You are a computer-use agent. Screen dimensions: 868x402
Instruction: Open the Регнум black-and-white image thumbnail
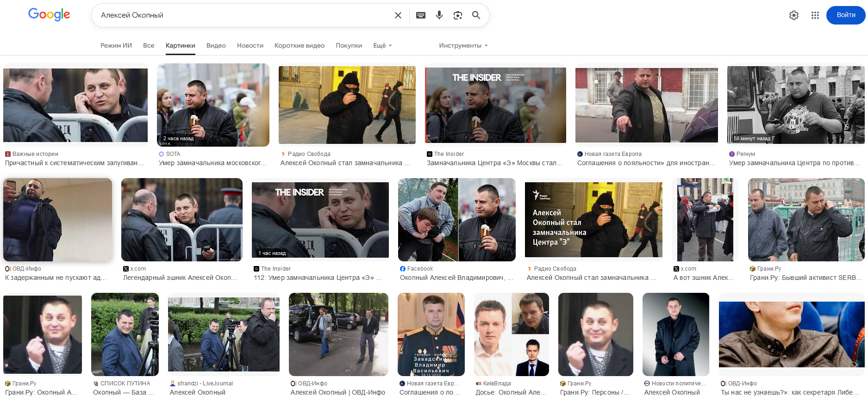tap(795, 105)
